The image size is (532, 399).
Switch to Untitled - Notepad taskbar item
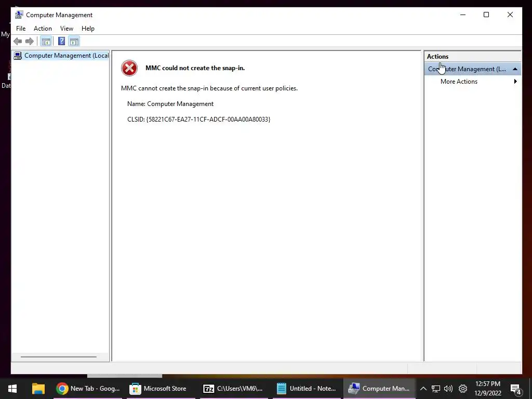[x=307, y=389]
